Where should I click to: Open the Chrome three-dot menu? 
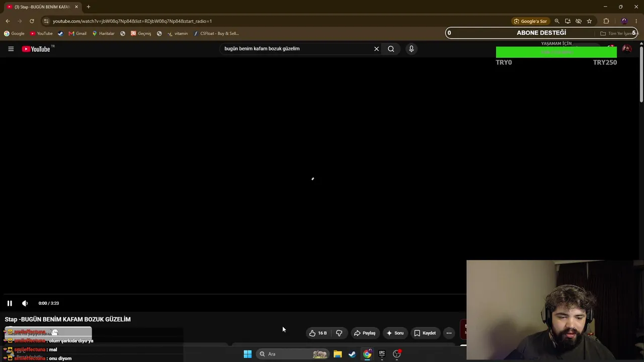coord(636,21)
